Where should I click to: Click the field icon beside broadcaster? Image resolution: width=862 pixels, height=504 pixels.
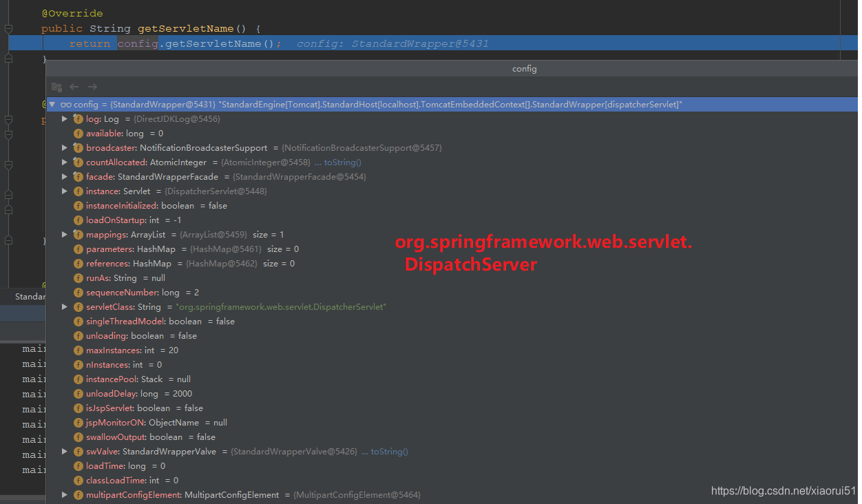click(78, 148)
